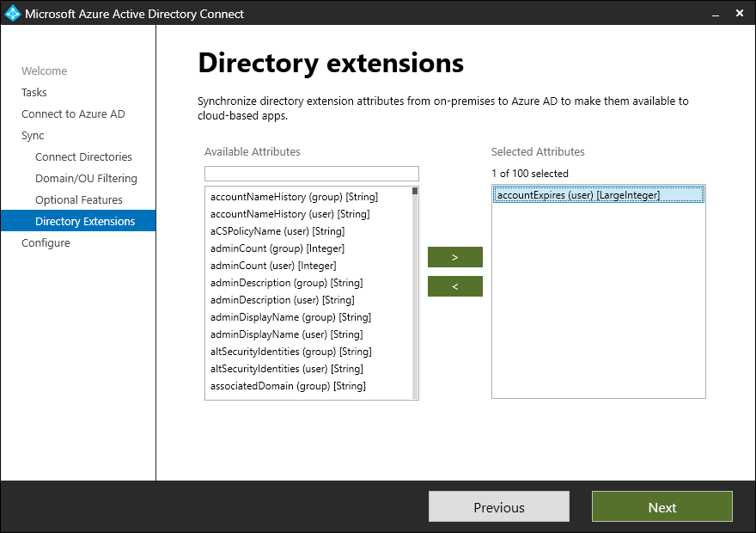
Task: Click the Next button
Action: 661,506
